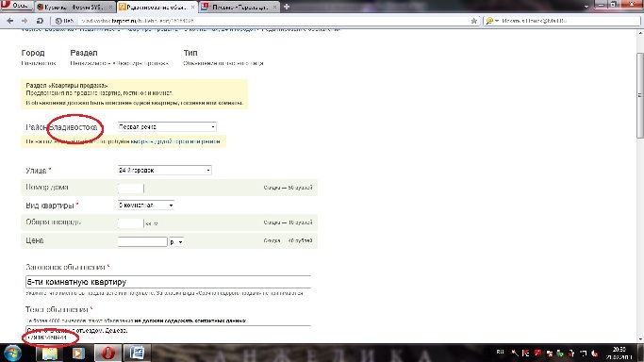Image resolution: width=644 pixels, height=362 pixels.
Task: Go forward to the next page
Action: (x=25, y=21)
